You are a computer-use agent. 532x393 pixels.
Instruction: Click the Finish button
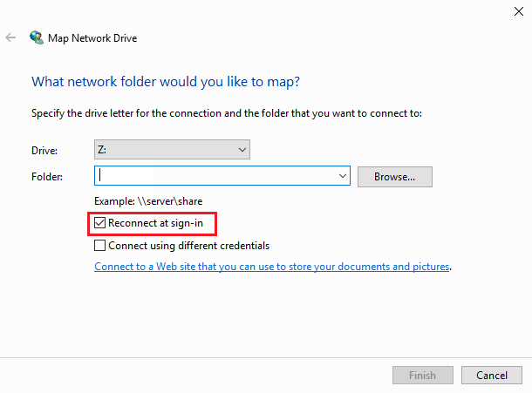423,375
